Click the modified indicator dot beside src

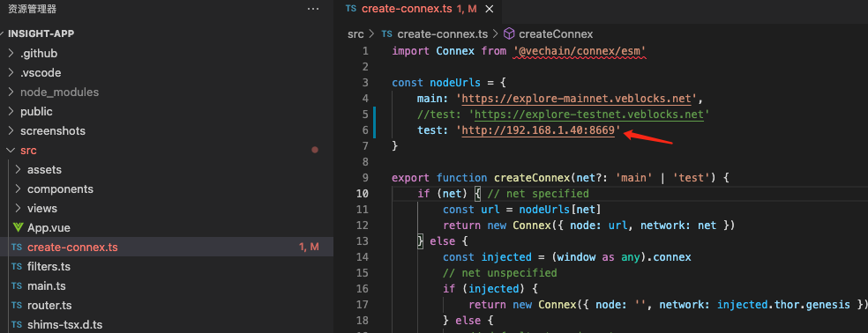click(x=314, y=150)
